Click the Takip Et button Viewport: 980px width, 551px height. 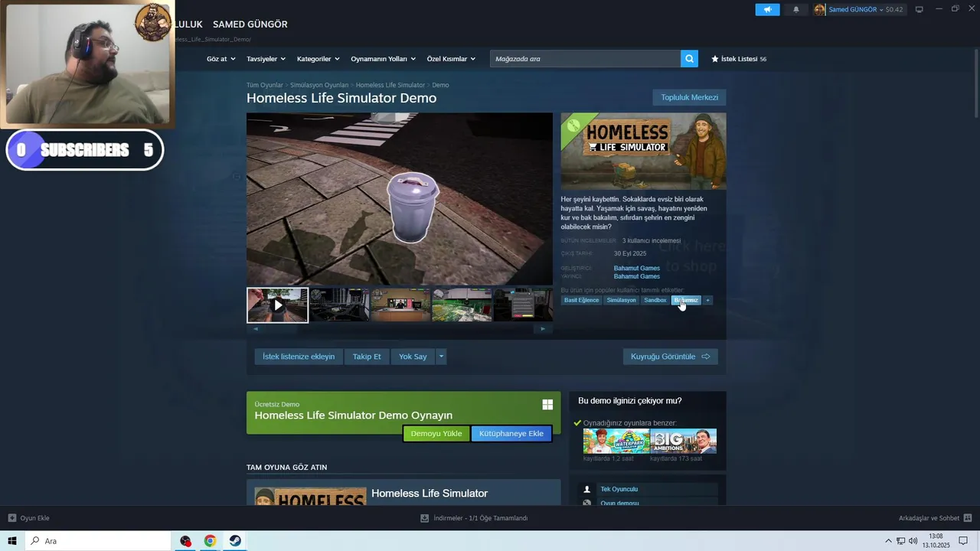tap(367, 357)
